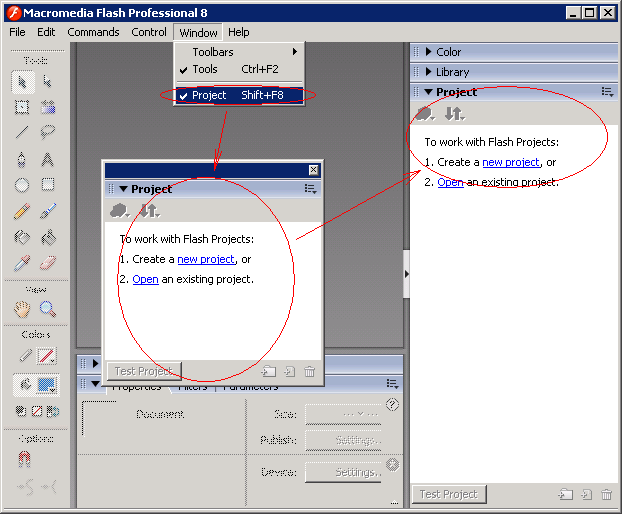Toggle the Tools item in Window menu
The height and width of the screenshot is (514, 622).
205,69
